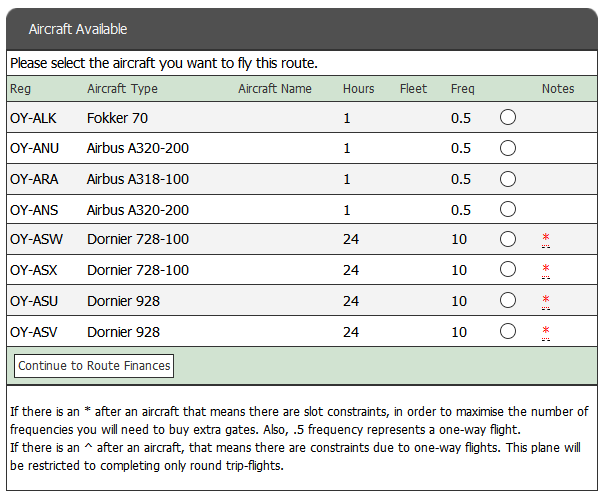Image resolution: width=611 pixels, height=497 pixels.
Task: Click the Notes column header
Action: [558, 89]
